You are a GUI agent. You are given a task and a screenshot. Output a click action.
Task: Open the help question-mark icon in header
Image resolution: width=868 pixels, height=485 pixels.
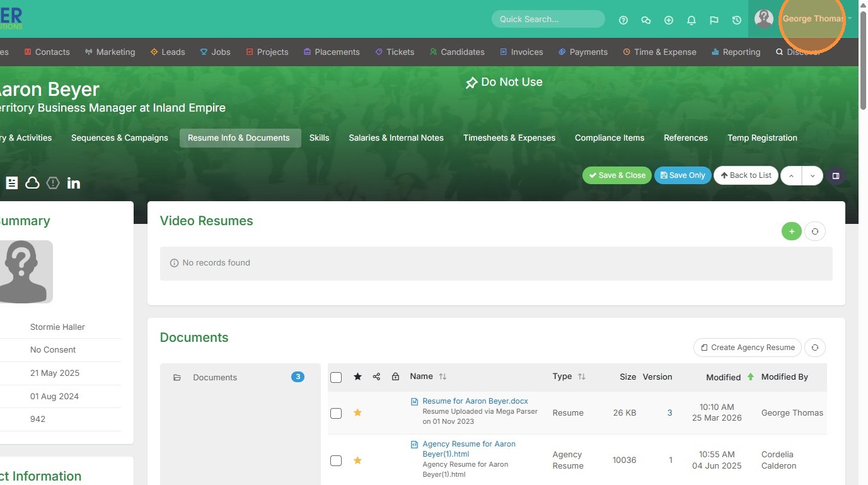[x=623, y=20]
